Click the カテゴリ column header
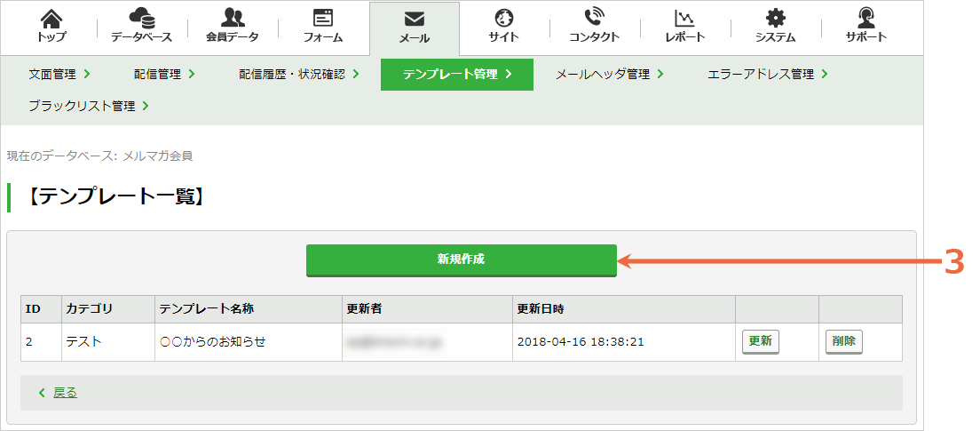Viewport: 980px width, 431px height. tap(108, 309)
